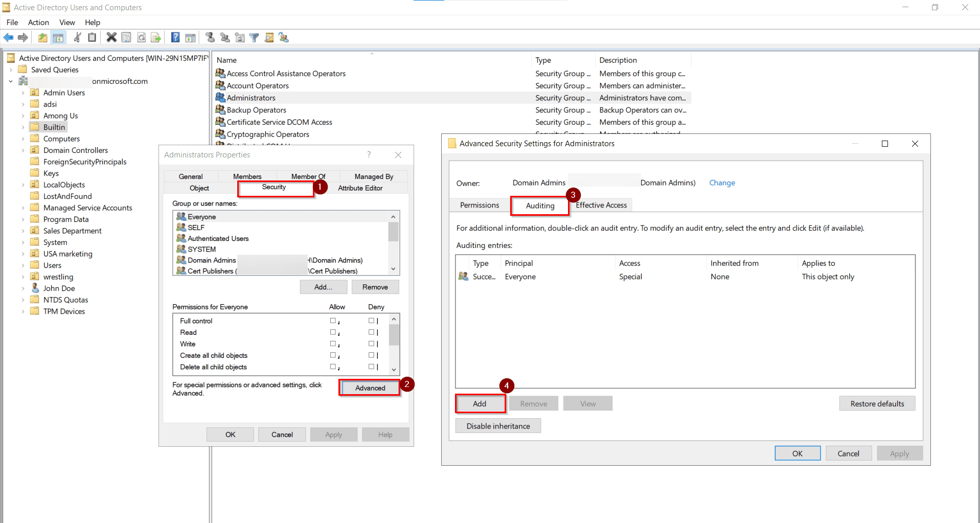Open the filter options icon
This screenshot has width=980, height=523.
point(254,37)
